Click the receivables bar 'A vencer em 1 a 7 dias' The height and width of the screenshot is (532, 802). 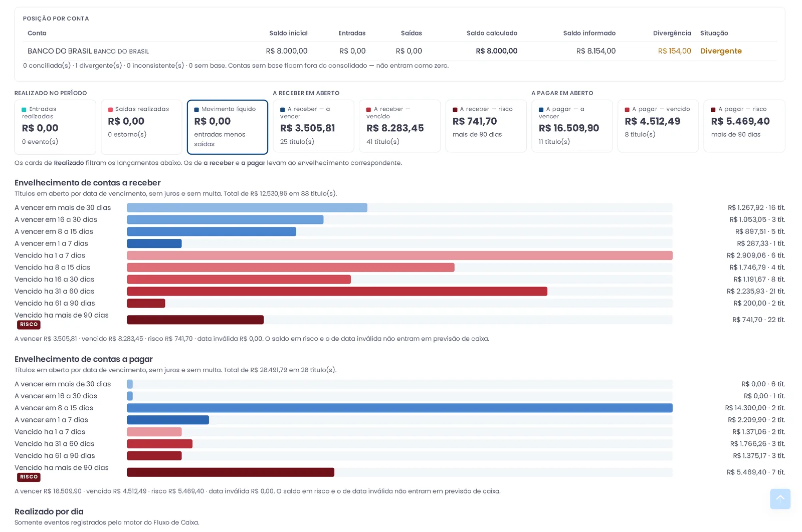[154, 243]
